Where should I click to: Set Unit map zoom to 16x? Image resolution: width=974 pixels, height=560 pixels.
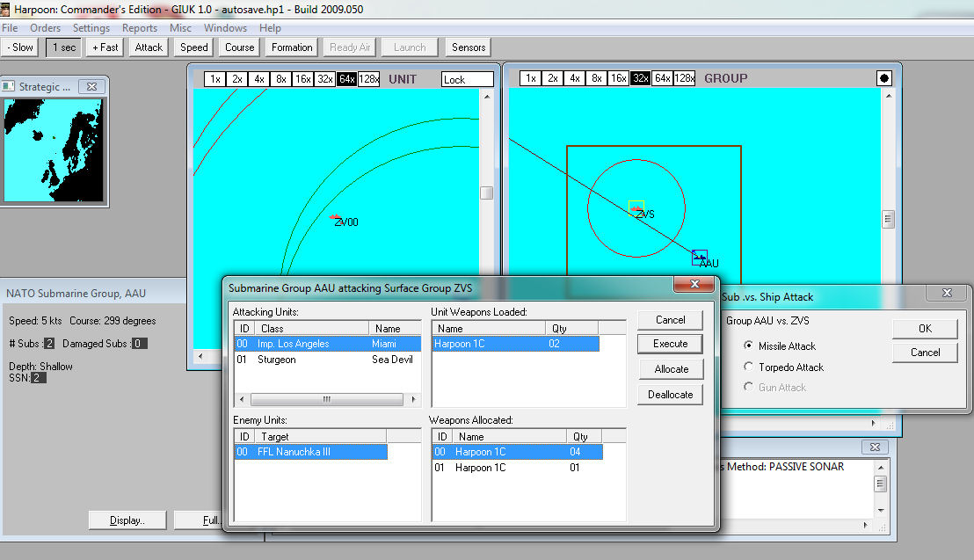[x=303, y=79]
